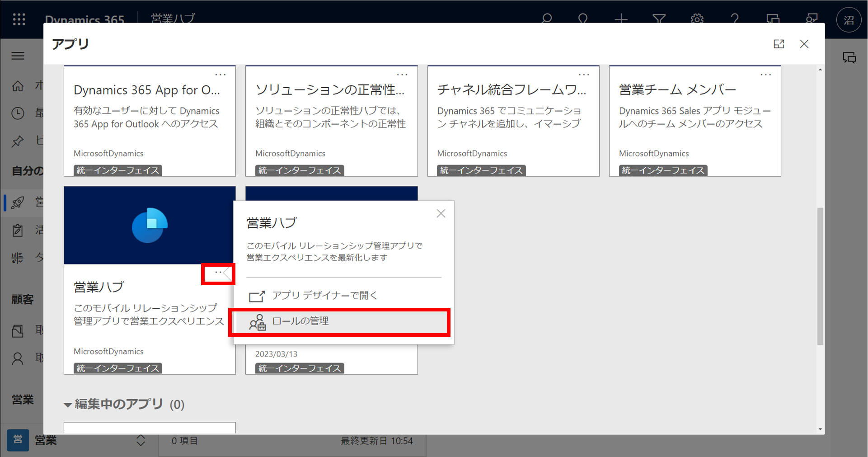This screenshot has width=868, height=457.
Task: Open the activities clipboard icon in sidebar
Action: click(x=18, y=230)
